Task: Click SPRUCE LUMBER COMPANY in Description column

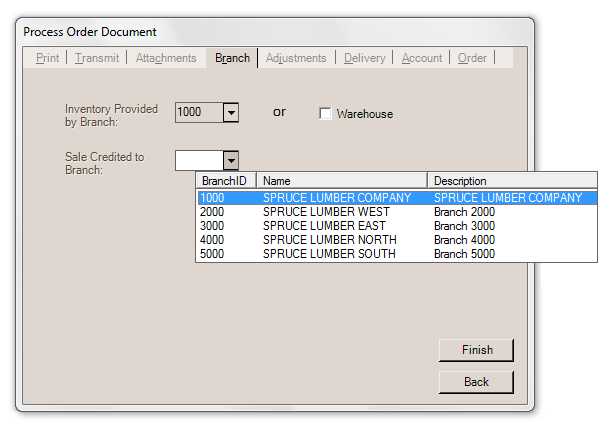Action: 508,198
